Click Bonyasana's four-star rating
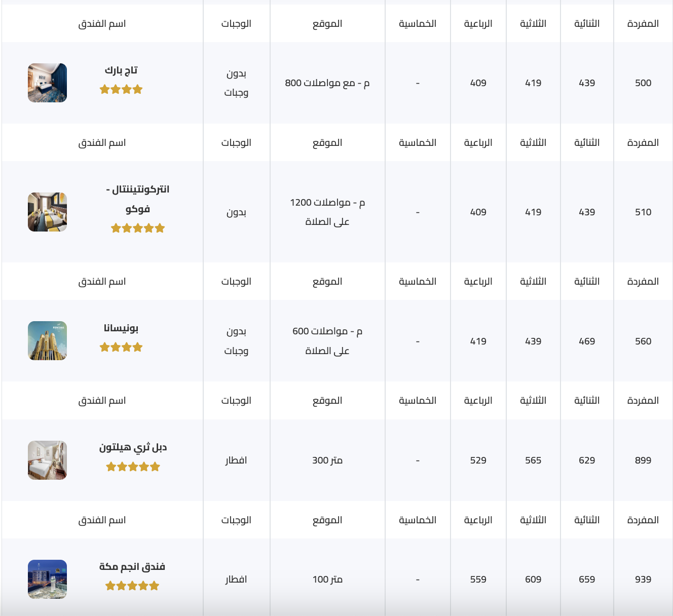 point(121,348)
